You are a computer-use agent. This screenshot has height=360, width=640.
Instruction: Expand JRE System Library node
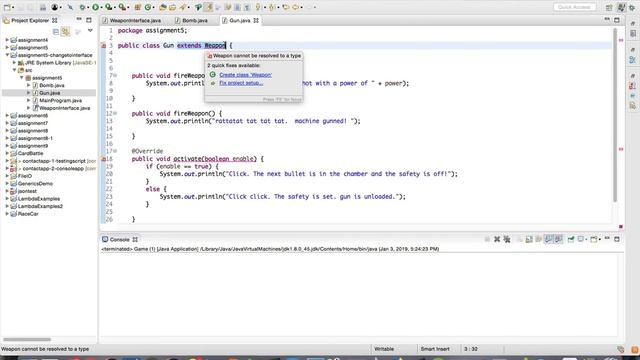tap(14, 63)
